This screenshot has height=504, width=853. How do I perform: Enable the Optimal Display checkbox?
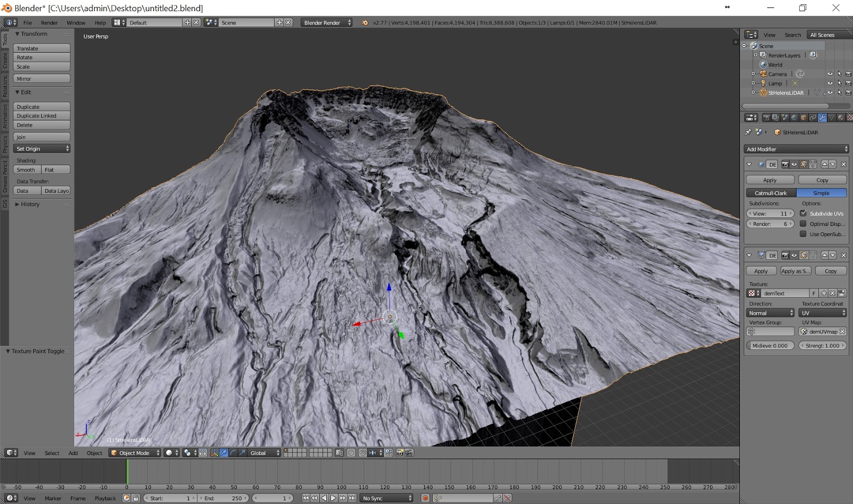(x=803, y=224)
